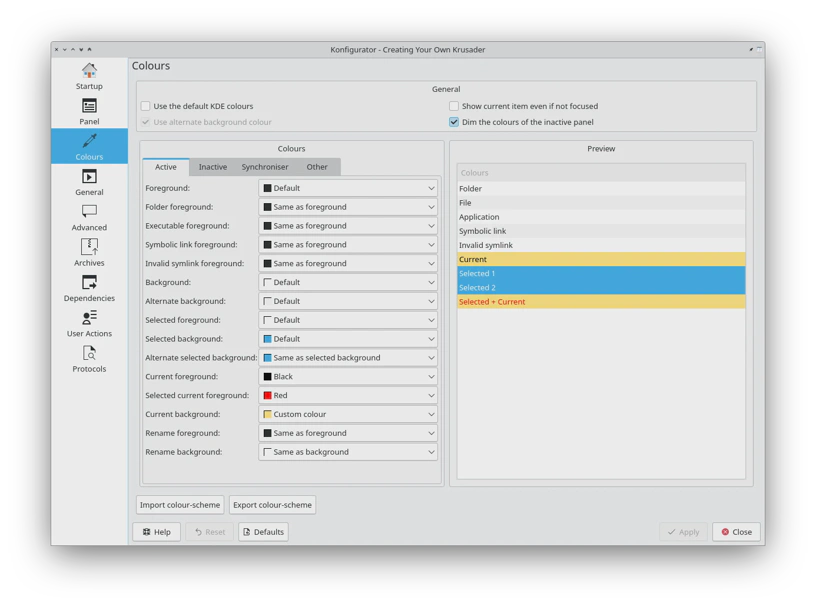The height and width of the screenshot is (606, 816).
Task: Open the Advanced settings icon
Action: [x=89, y=211]
